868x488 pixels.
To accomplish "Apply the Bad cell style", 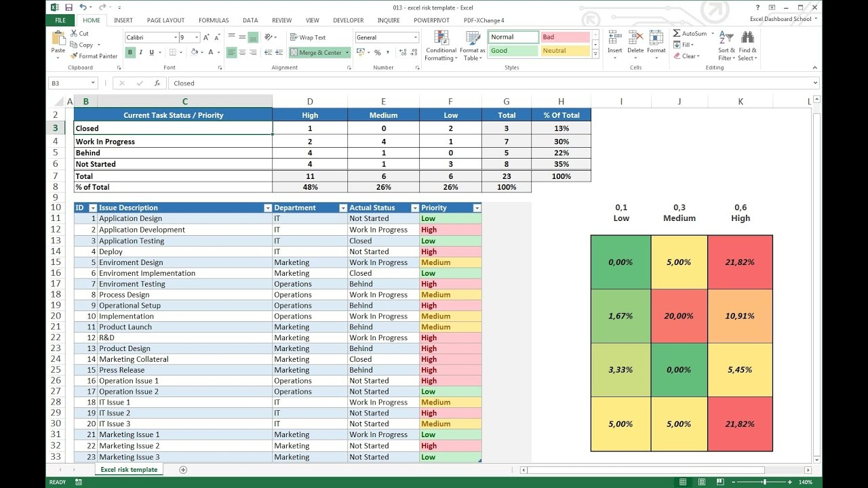I will tap(564, 37).
